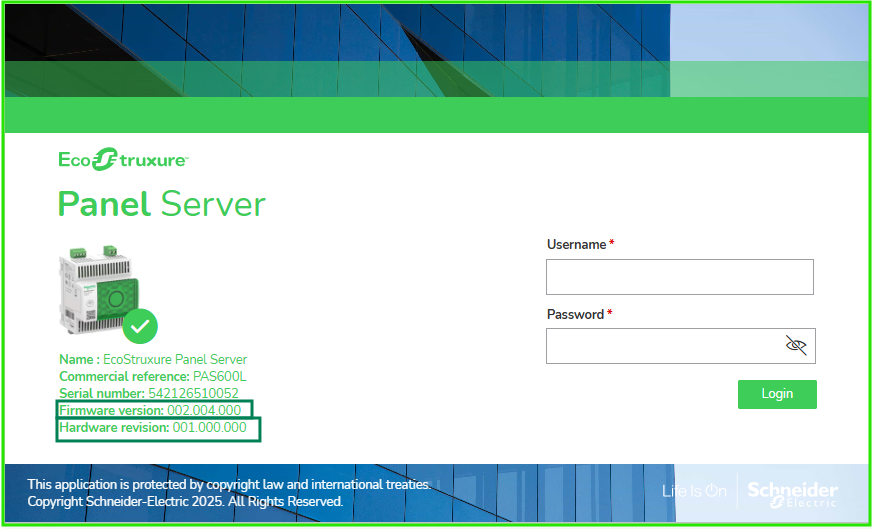
Task: Click "This application is protected" footer text
Action: pos(229,484)
